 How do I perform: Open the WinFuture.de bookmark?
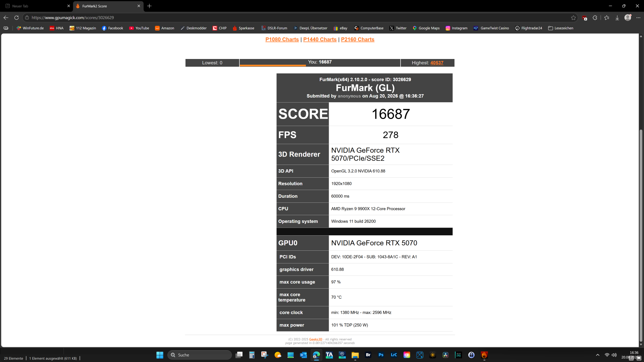click(30, 28)
